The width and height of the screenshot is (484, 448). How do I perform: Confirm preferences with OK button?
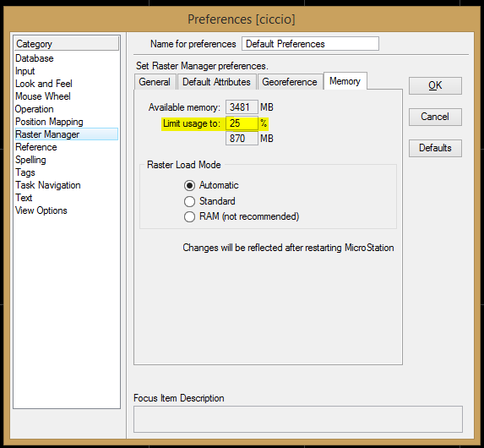pyautogui.click(x=435, y=85)
